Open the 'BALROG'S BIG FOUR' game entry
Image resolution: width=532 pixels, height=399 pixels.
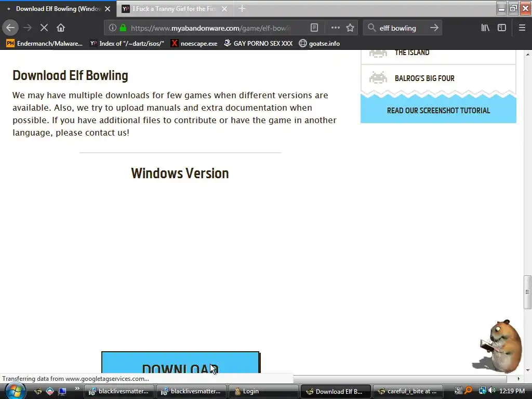pos(438,78)
